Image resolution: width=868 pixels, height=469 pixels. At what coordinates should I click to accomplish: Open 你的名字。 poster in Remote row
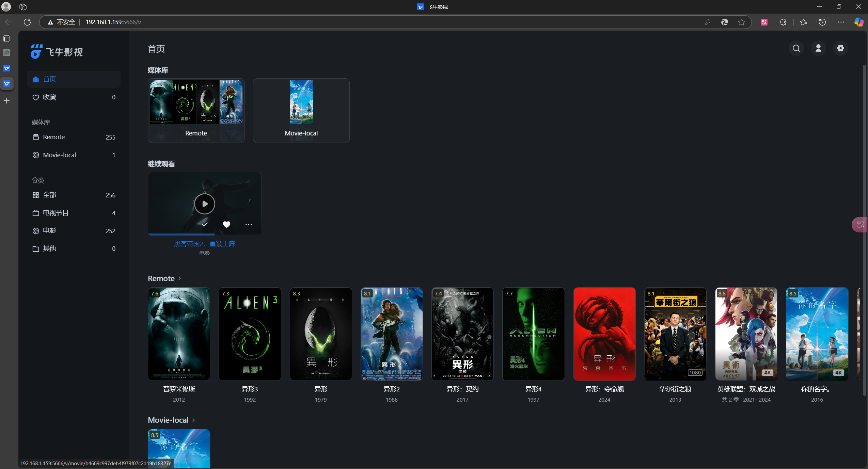[817, 334]
